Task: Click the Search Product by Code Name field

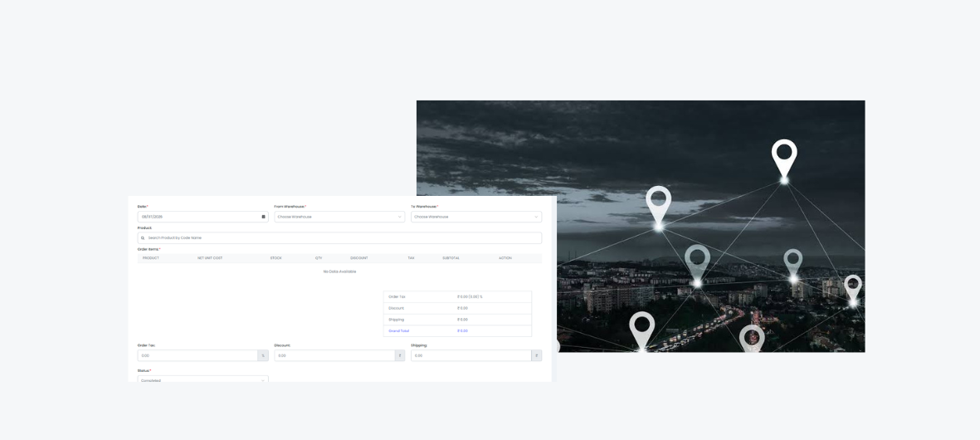Action: (x=339, y=238)
